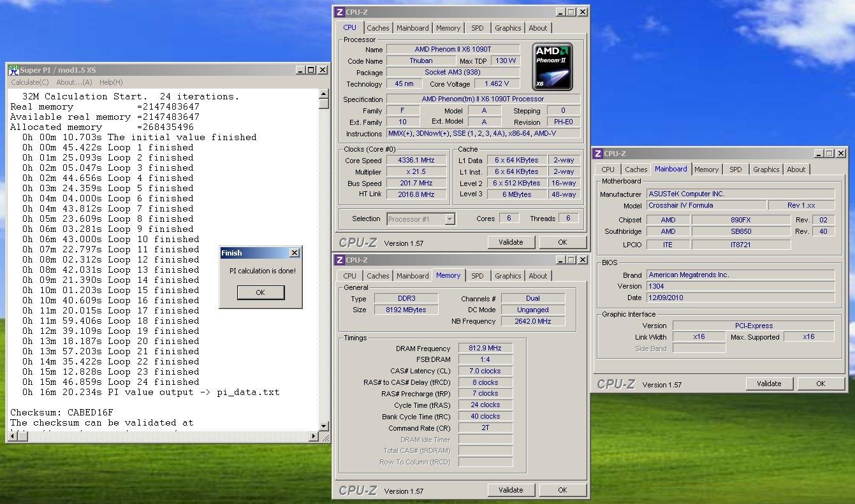
Task: Select SPD tab in the memory CPU-Z window
Action: coord(478,276)
